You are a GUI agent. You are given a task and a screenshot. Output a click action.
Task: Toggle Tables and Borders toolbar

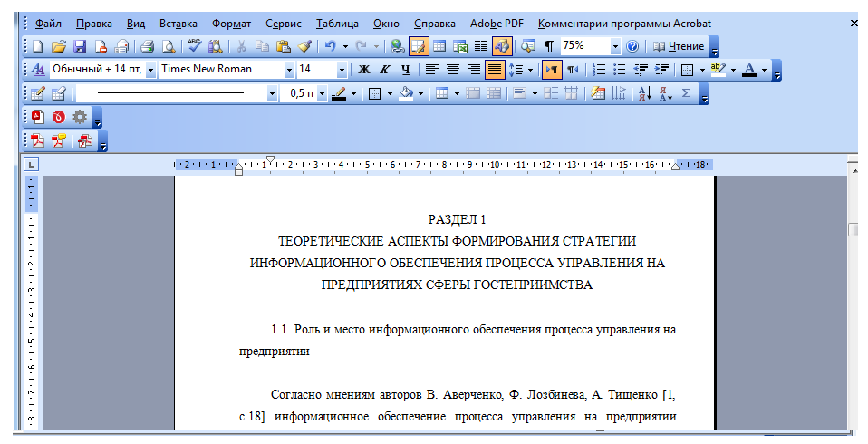point(419,46)
